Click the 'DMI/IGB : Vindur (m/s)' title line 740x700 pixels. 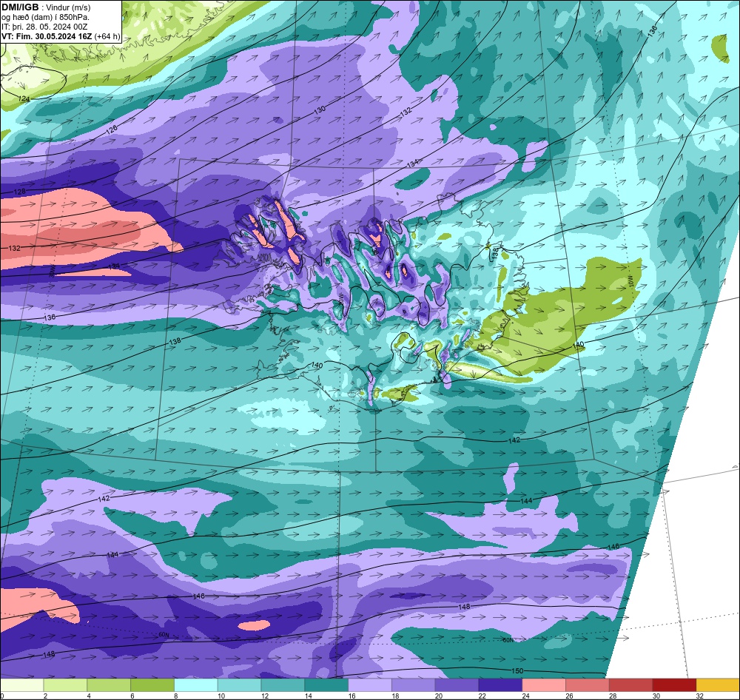click(x=46, y=7)
